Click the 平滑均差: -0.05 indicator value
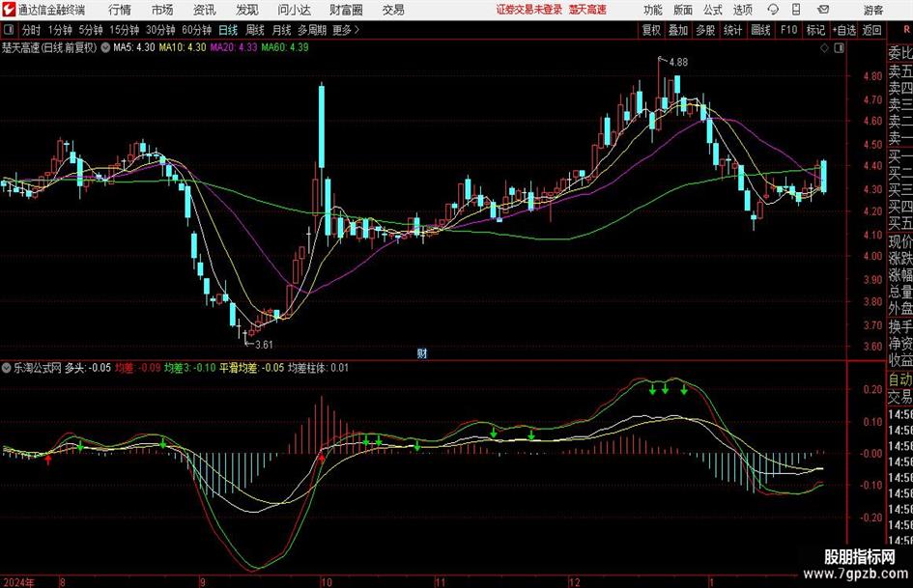913x588 pixels. coord(251,368)
